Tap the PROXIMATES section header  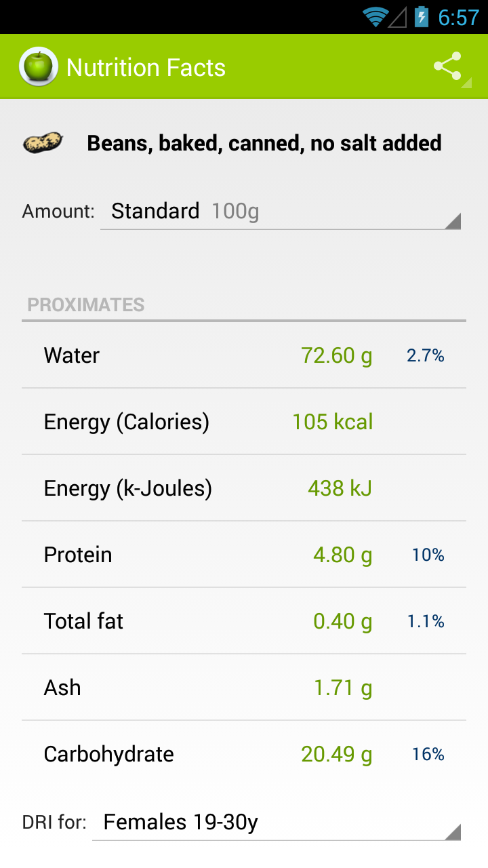point(86,305)
